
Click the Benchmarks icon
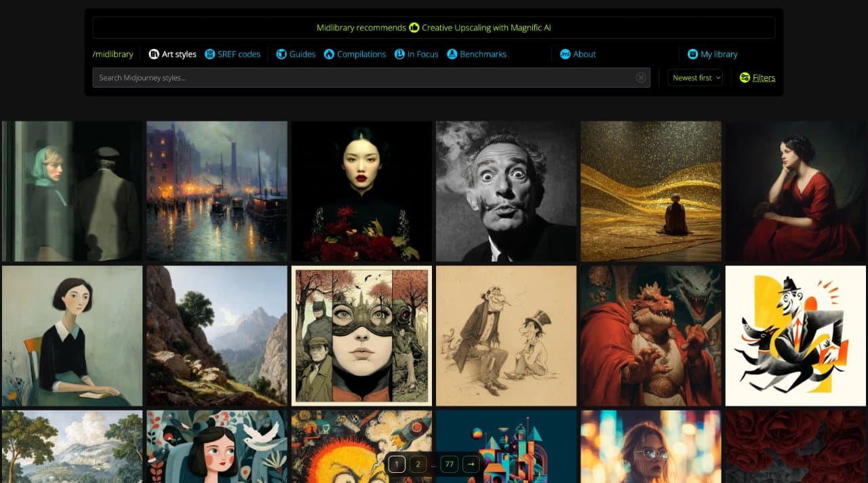(452, 54)
